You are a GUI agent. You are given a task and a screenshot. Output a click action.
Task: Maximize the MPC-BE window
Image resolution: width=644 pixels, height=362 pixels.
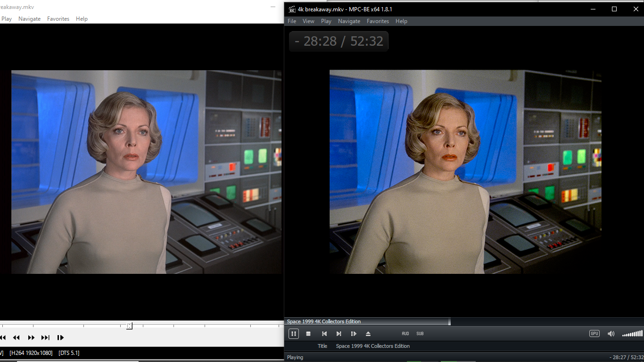click(x=614, y=9)
